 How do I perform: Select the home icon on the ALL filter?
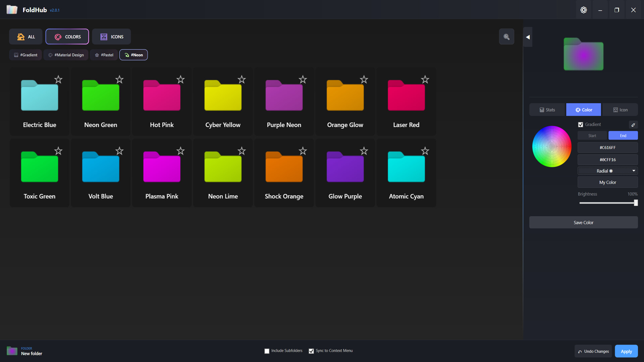(x=21, y=37)
